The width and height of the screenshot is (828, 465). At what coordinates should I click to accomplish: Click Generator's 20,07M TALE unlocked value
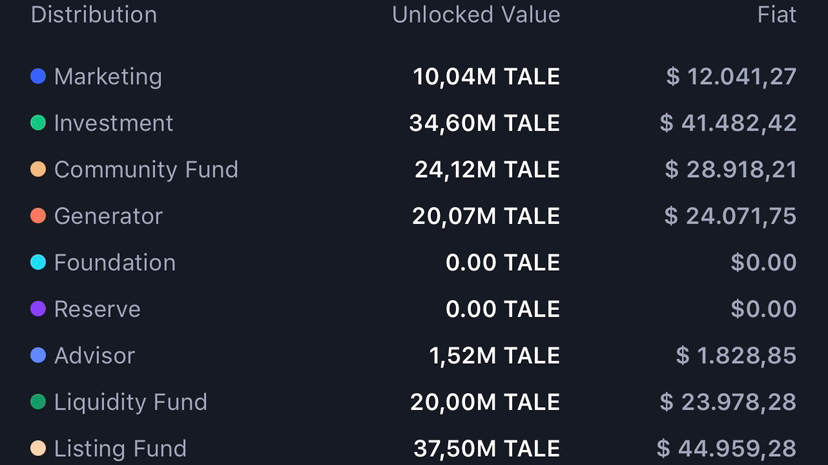point(486,216)
